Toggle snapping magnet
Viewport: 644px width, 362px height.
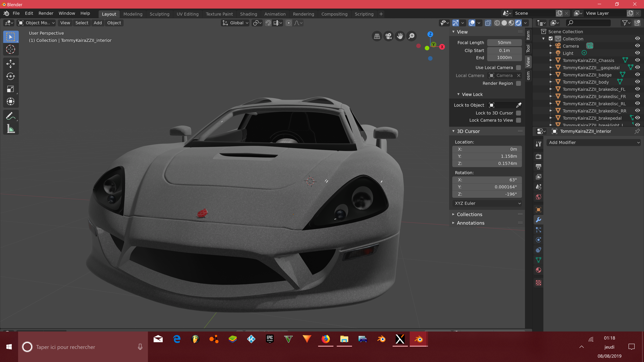268,23
